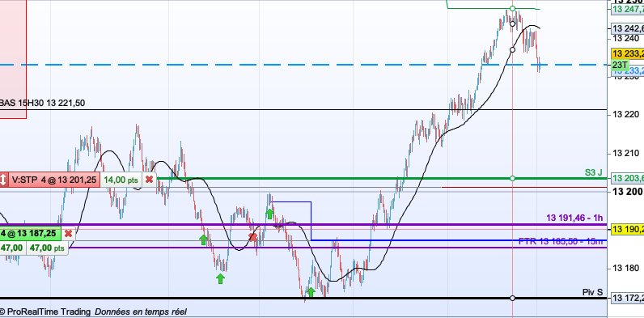Select the V:STP 4 @ 13 201,25 order label
Screen dimensions: 644x318
tap(54, 180)
